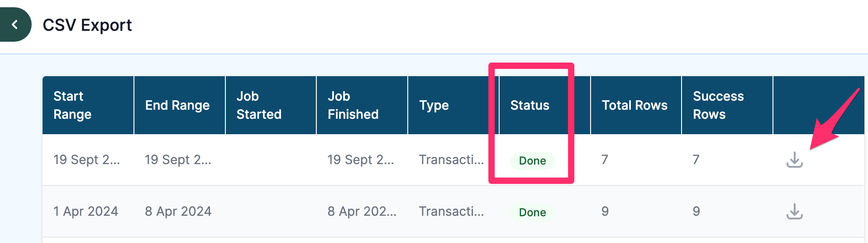Select the 8 Apr 2024 end range cell
This screenshot has width=868, height=243.
[x=178, y=211]
